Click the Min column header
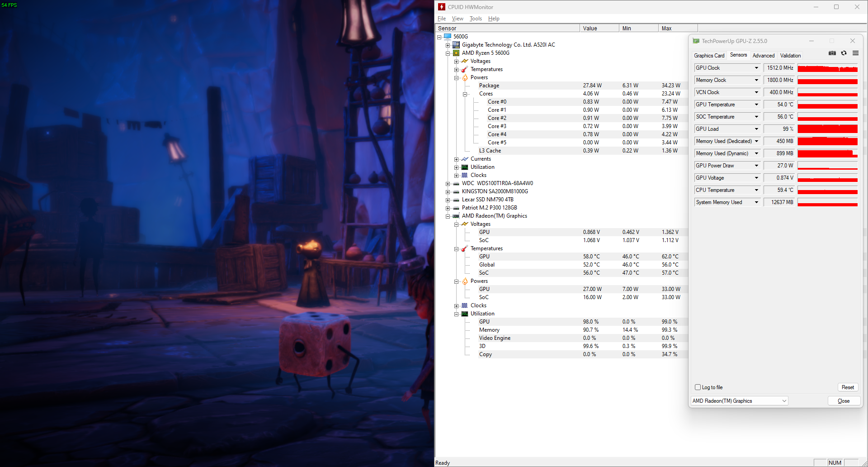868x467 pixels. (x=638, y=28)
